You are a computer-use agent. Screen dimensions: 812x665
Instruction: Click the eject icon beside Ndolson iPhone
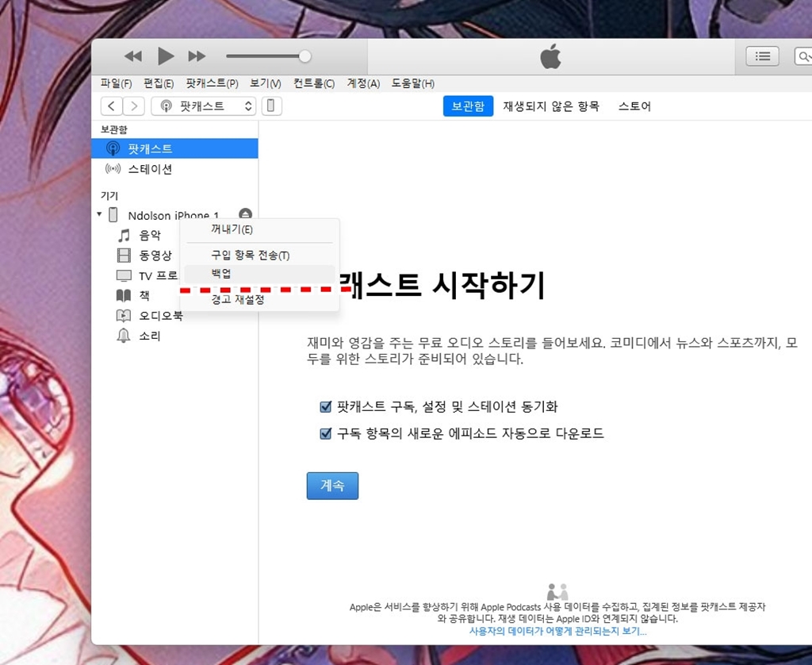coord(246,213)
